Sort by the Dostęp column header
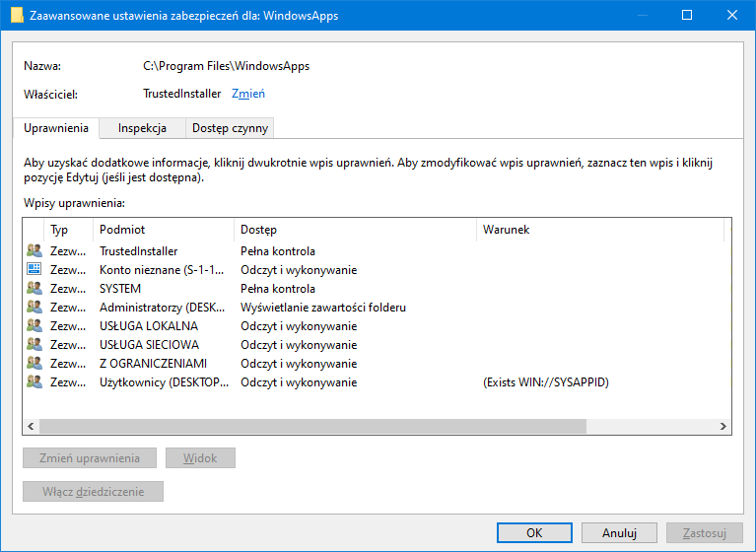756x552 pixels. 356,230
